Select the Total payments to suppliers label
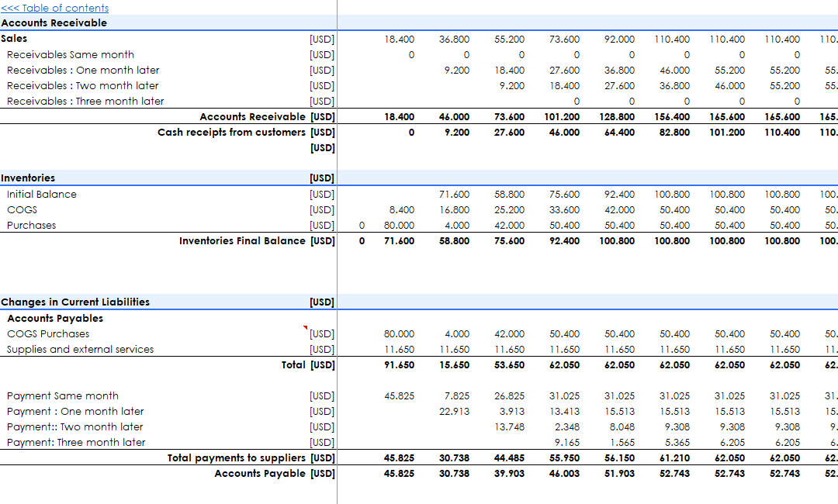The width and height of the screenshot is (838, 504). pos(236,457)
